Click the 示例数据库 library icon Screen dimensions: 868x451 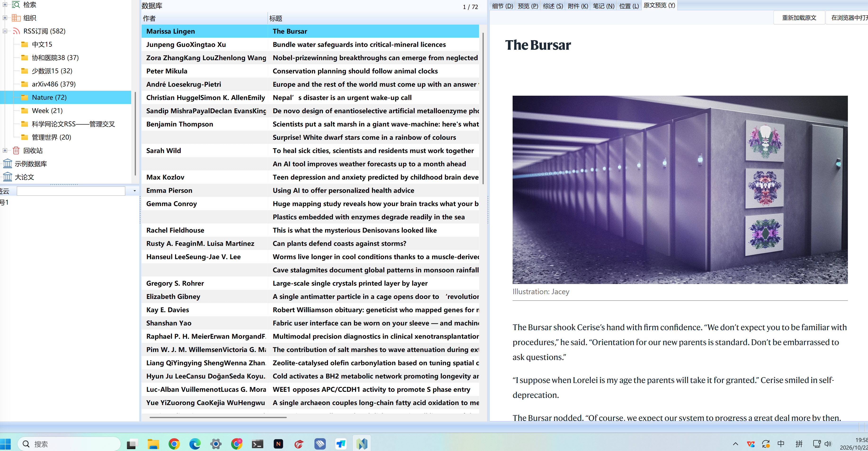pos(7,164)
